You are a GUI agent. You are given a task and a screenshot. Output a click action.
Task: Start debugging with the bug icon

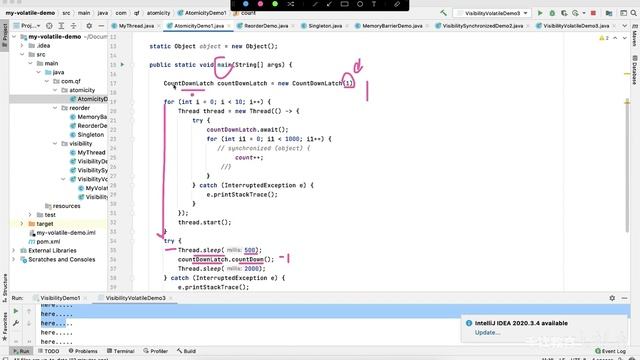[x=552, y=13]
